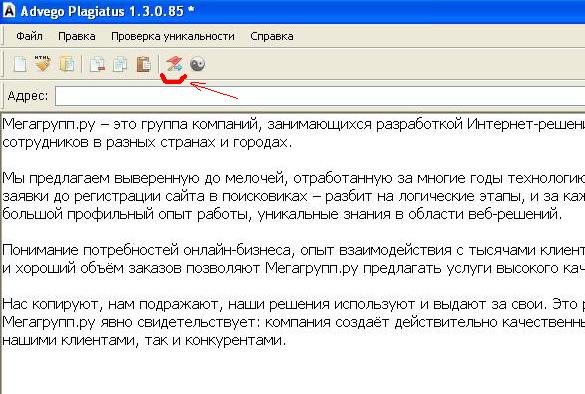
Task: Click the Advego Plagiatus title bar logo
Action: (x=9, y=10)
